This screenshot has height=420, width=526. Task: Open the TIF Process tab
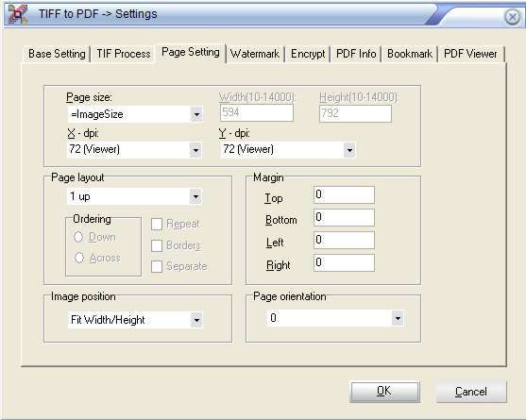coord(124,54)
